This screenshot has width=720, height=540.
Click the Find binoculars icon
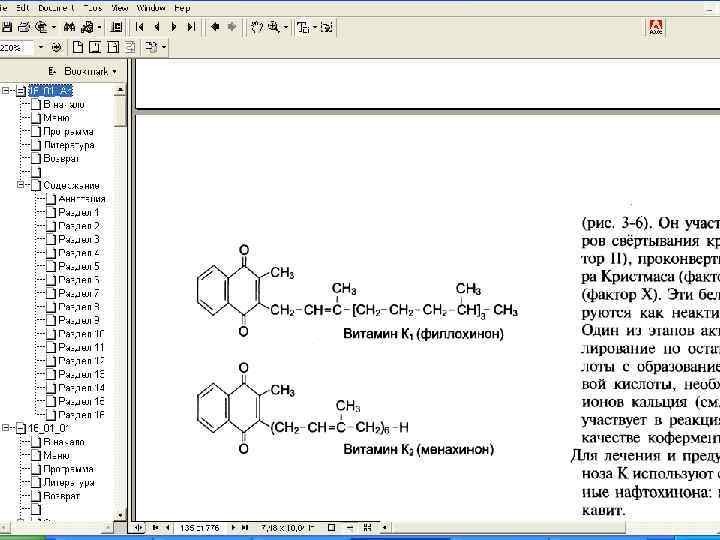click(x=69, y=28)
